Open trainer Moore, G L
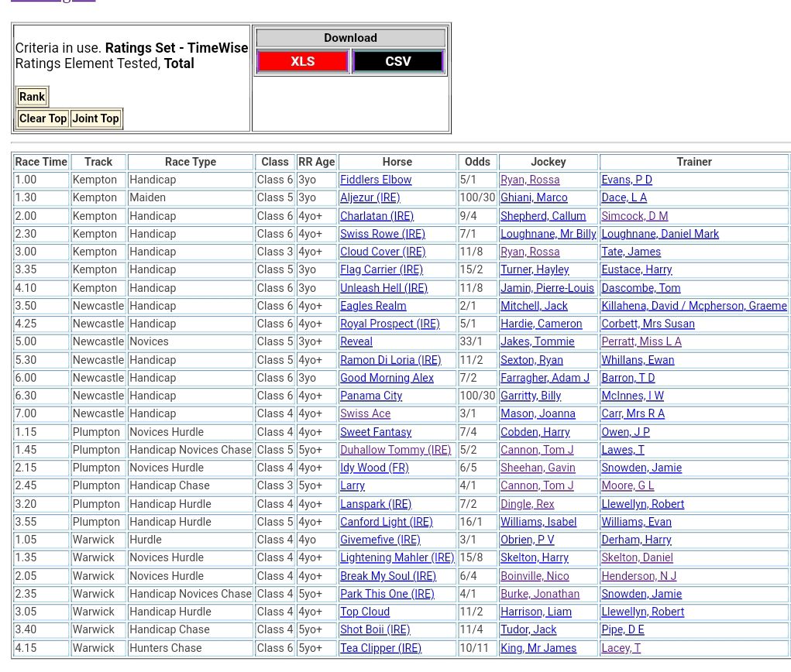Viewport: 791px width, 672px height. (628, 485)
